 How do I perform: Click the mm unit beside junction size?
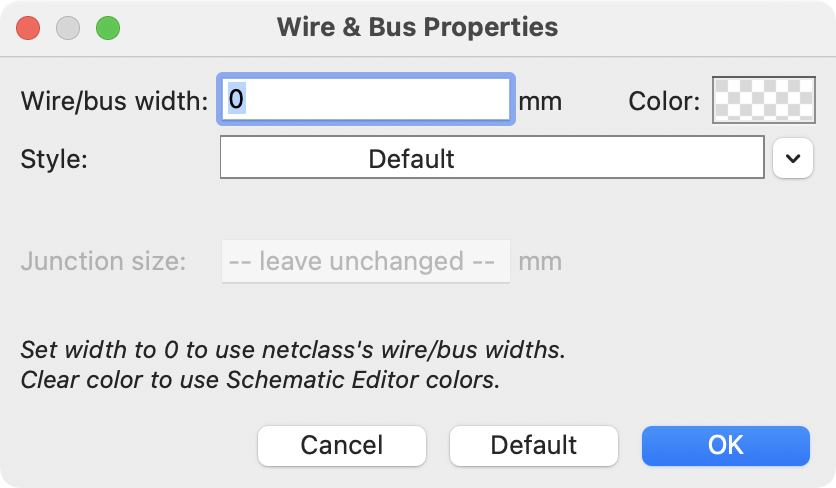pos(540,262)
